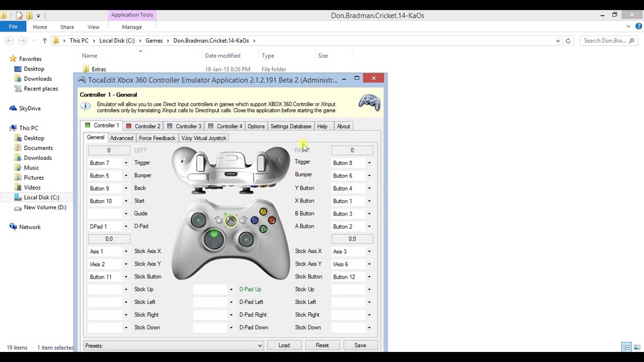This screenshot has width=644, height=362.
Task: Open left Trigger Button 7 dropdown
Action: (x=125, y=163)
